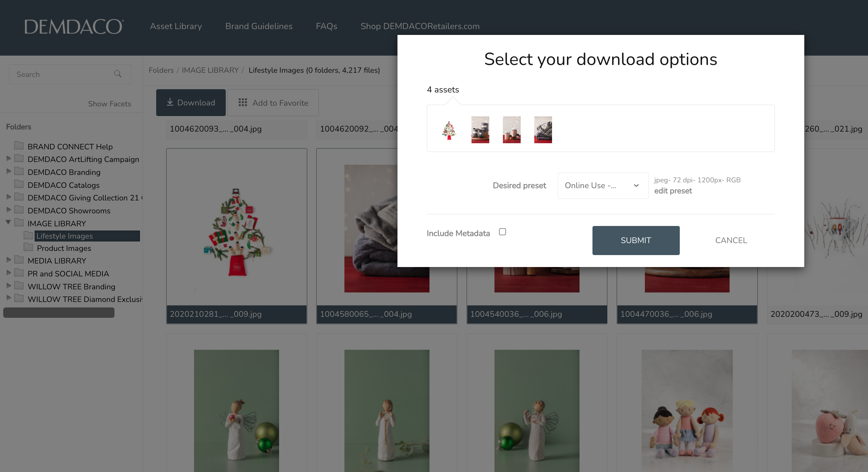Click the WILLOW TREE Diamond Exclusive folder icon
Image resolution: width=868 pixels, height=472 pixels.
tap(19, 298)
